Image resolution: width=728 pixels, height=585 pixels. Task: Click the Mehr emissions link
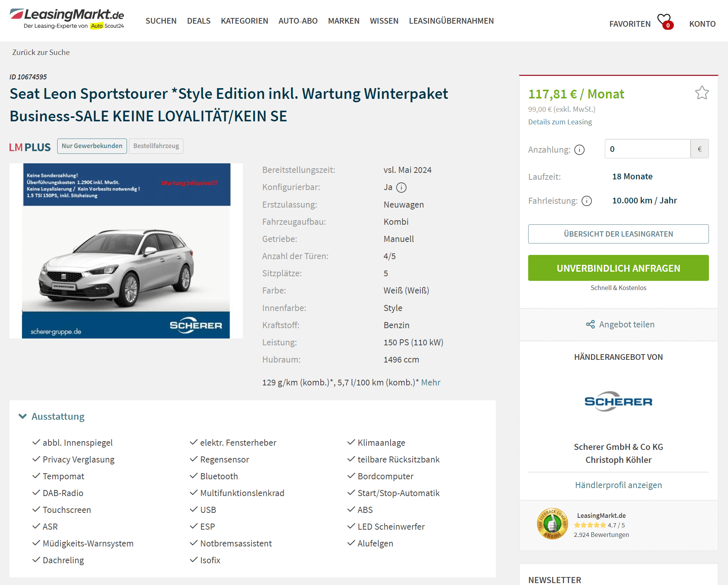click(431, 382)
